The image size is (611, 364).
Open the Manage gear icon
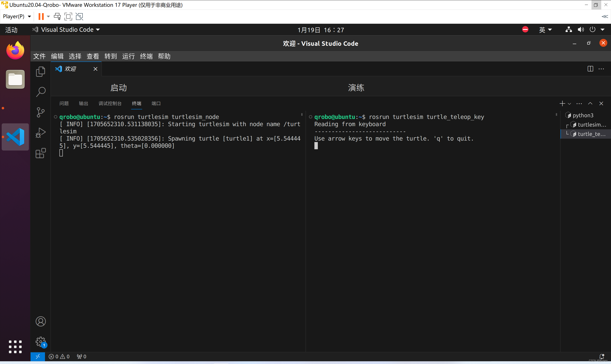[41, 342]
